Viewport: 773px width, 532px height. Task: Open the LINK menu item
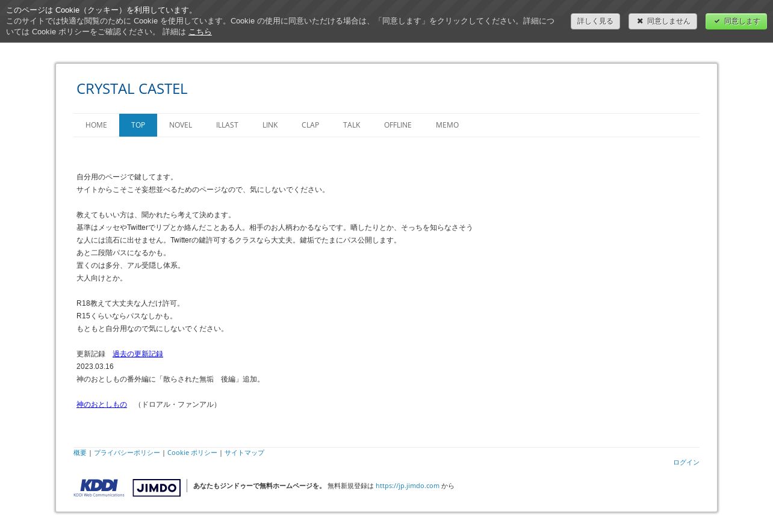[x=270, y=125]
